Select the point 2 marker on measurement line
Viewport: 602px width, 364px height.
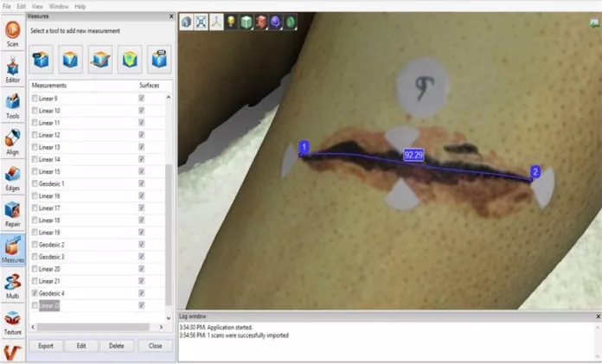535,172
